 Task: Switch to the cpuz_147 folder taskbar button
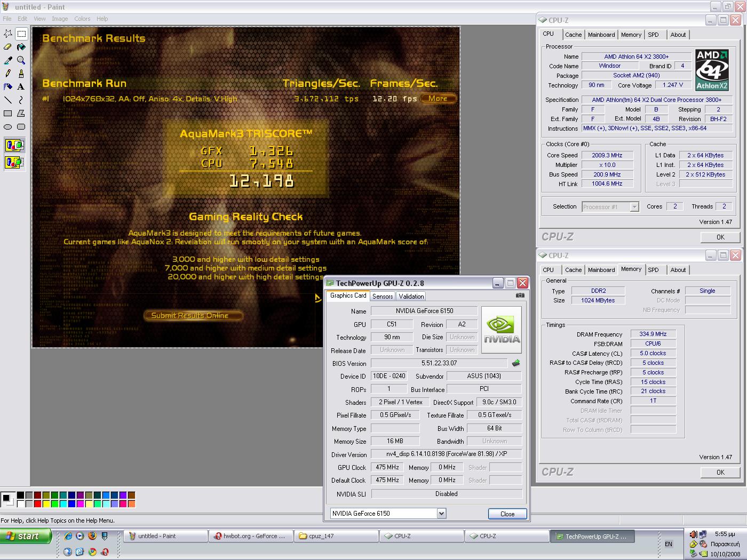pos(336,536)
